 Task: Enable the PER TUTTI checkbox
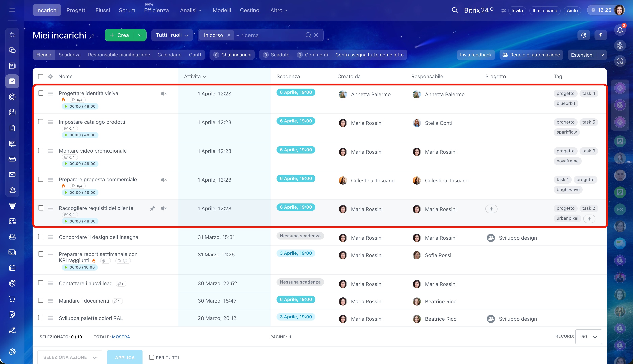pos(151,357)
